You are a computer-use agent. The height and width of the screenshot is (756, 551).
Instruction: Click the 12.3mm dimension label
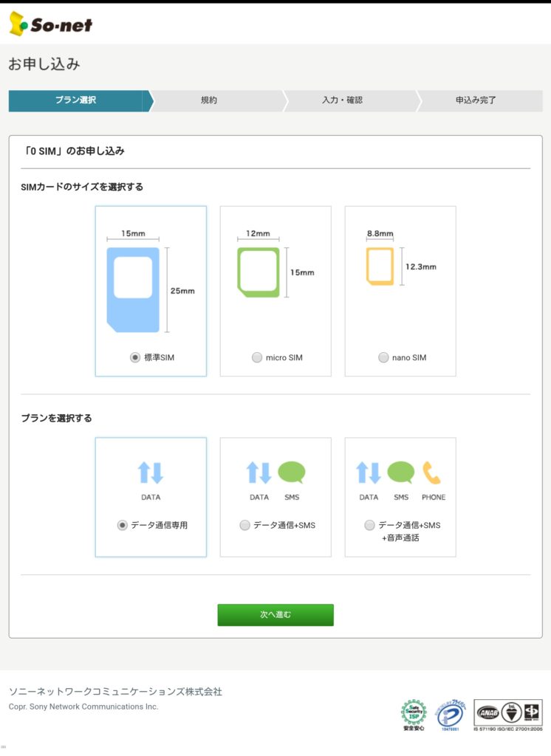[x=421, y=267]
